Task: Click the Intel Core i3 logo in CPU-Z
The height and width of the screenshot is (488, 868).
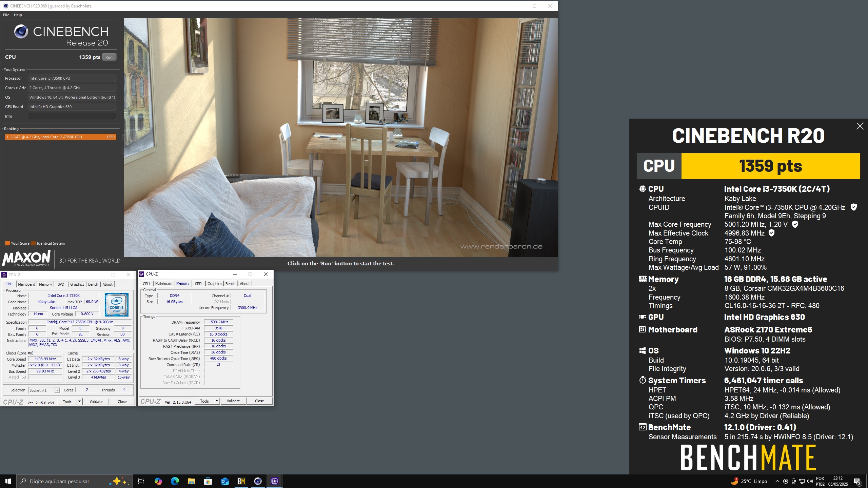Action: [x=117, y=304]
